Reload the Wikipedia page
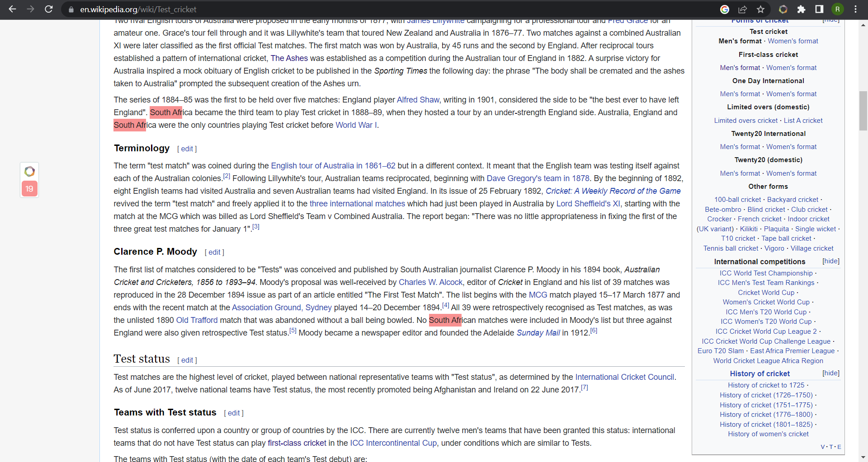Screen dimensions: 868x462 click(49, 9)
